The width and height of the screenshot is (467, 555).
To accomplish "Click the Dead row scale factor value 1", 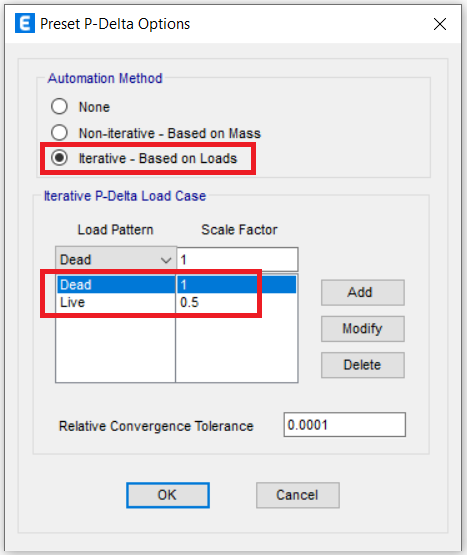I will click(183, 285).
